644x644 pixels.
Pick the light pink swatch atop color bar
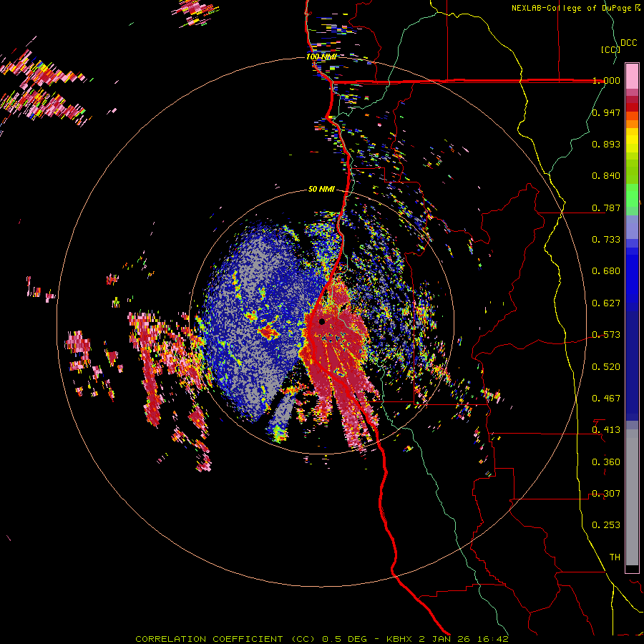(x=632, y=76)
